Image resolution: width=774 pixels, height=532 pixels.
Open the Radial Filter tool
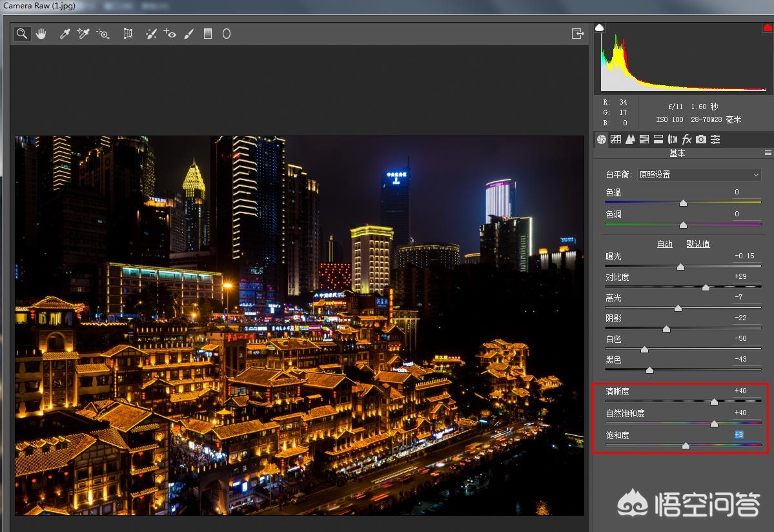pos(227,34)
